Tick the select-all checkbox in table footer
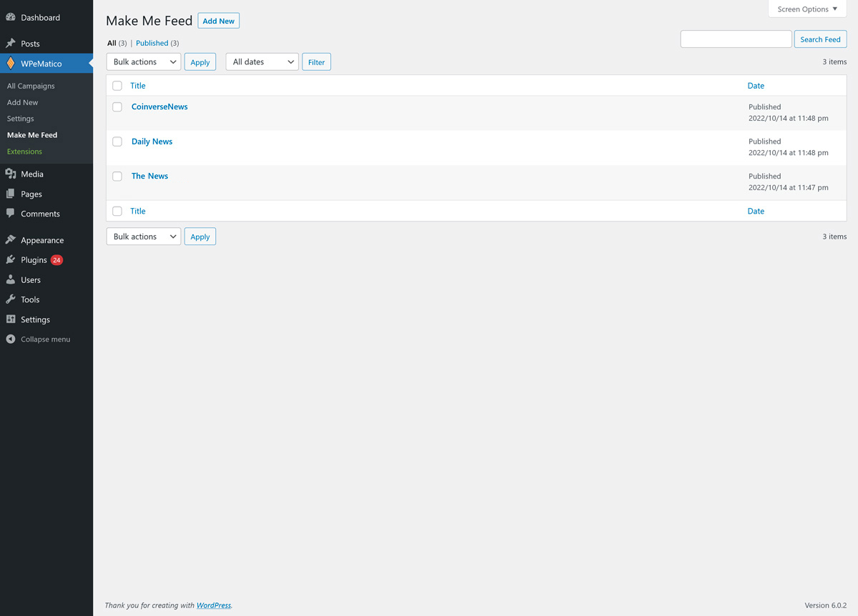Image resolution: width=858 pixels, height=616 pixels. pyautogui.click(x=117, y=212)
